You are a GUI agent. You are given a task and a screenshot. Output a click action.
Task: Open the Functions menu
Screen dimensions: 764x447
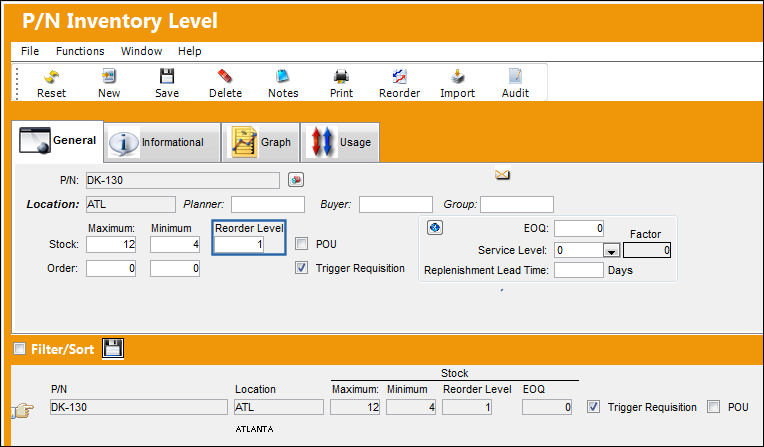click(80, 51)
